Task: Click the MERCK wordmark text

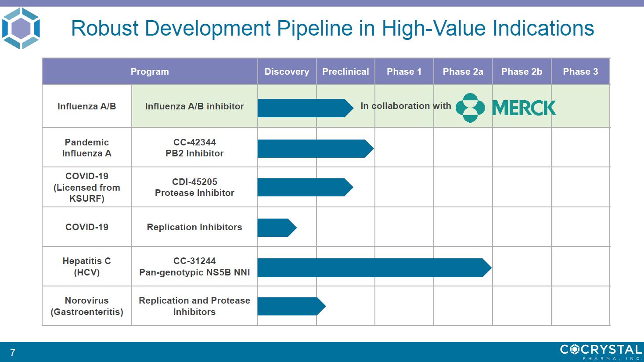Action: (524, 108)
